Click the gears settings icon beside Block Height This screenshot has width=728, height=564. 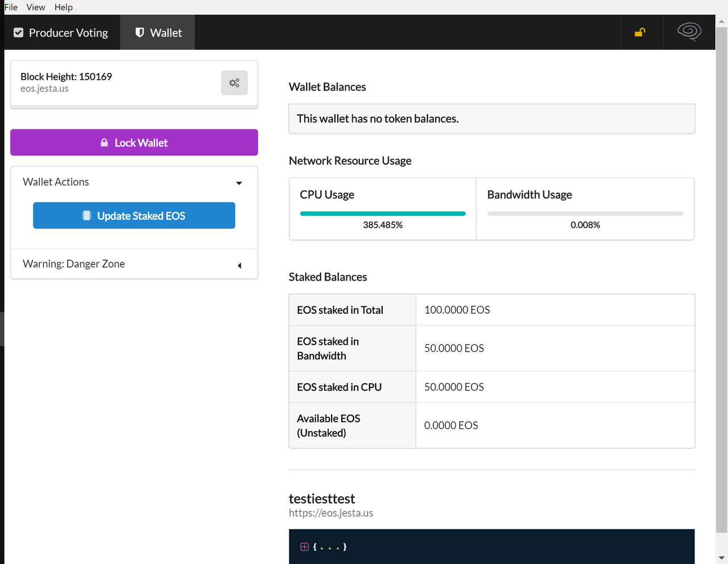pos(234,83)
